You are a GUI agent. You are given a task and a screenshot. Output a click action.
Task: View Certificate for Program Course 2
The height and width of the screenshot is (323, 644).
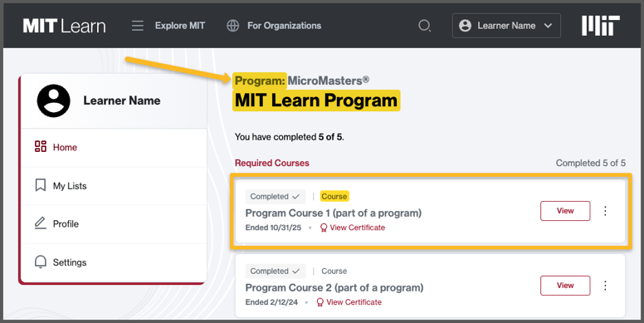tap(354, 302)
